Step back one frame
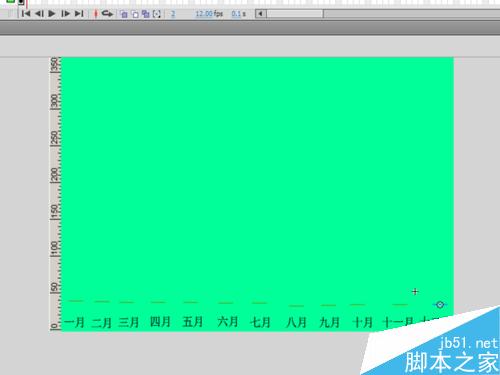Image resolution: width=500 pixels, height=375 pixels. coord(39,14)
